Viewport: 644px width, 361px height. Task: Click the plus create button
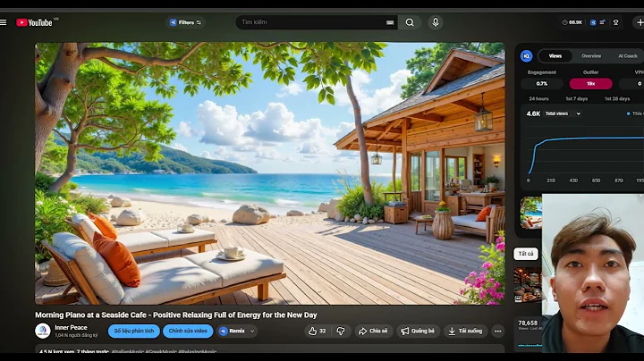(639, 22)
